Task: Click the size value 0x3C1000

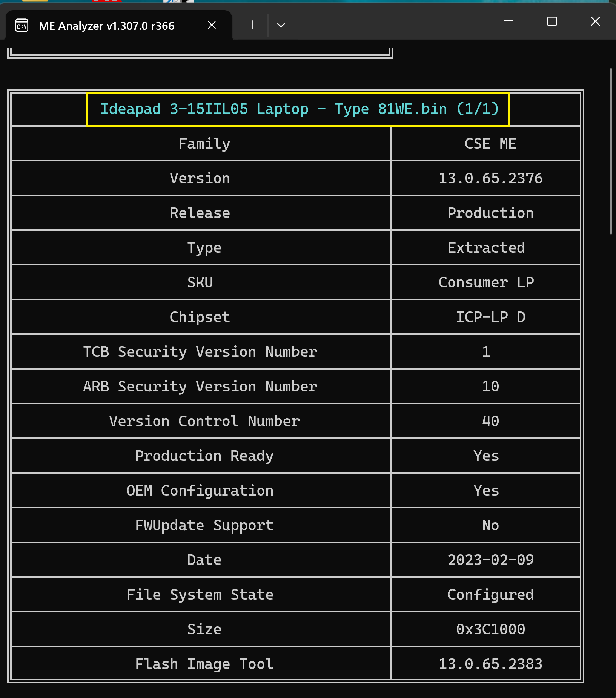Action: pos(490,629)
